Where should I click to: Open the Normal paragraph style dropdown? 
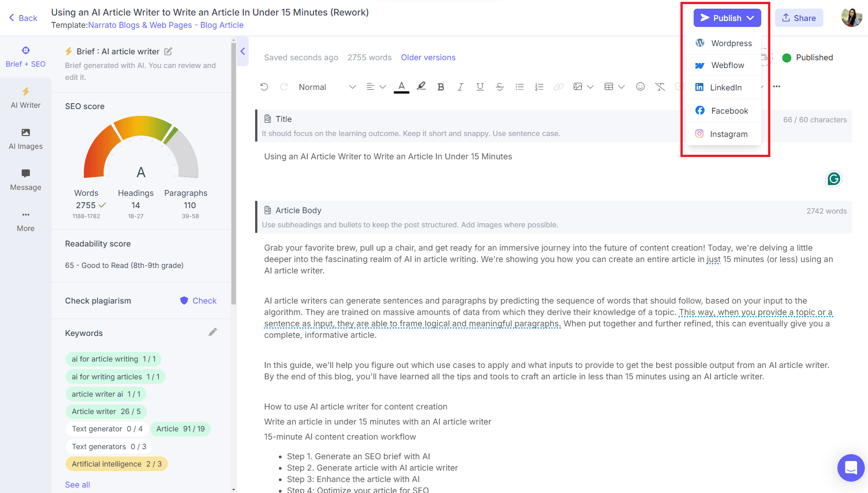pos(327,87)
